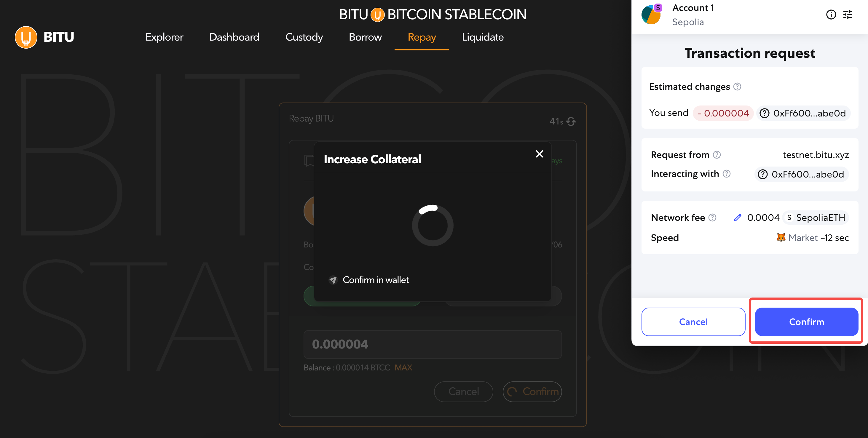Close the Increase Collateral dialog

(x=539, y=154)
